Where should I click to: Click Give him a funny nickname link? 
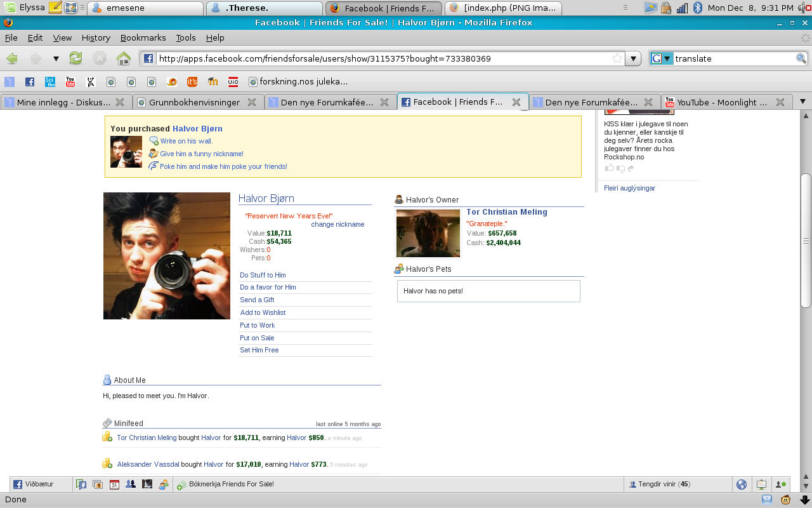202,154
